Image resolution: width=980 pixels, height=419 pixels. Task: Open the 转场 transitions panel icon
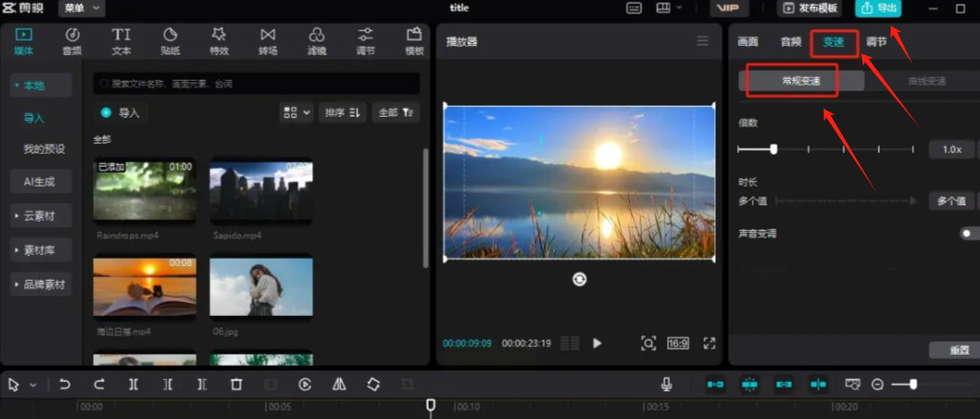tap(268, 41)
